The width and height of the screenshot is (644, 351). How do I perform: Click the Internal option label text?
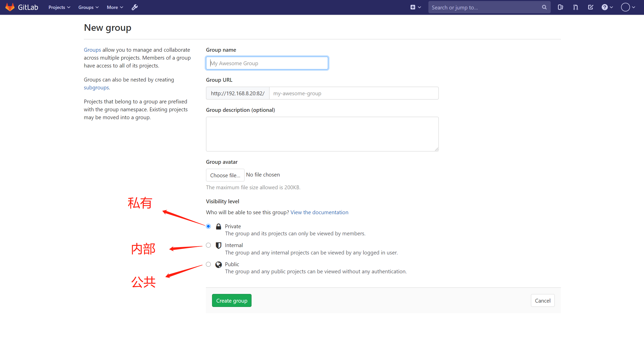234,245
